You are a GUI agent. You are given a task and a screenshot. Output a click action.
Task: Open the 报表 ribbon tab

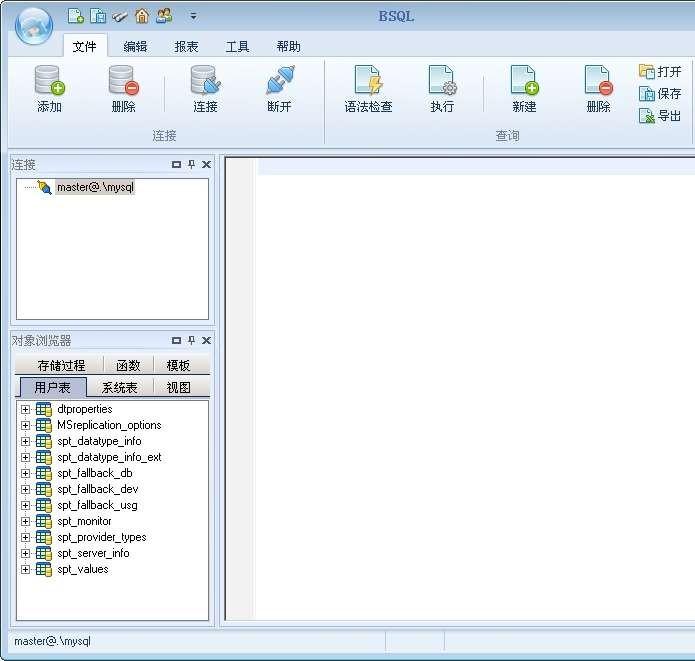186,46
